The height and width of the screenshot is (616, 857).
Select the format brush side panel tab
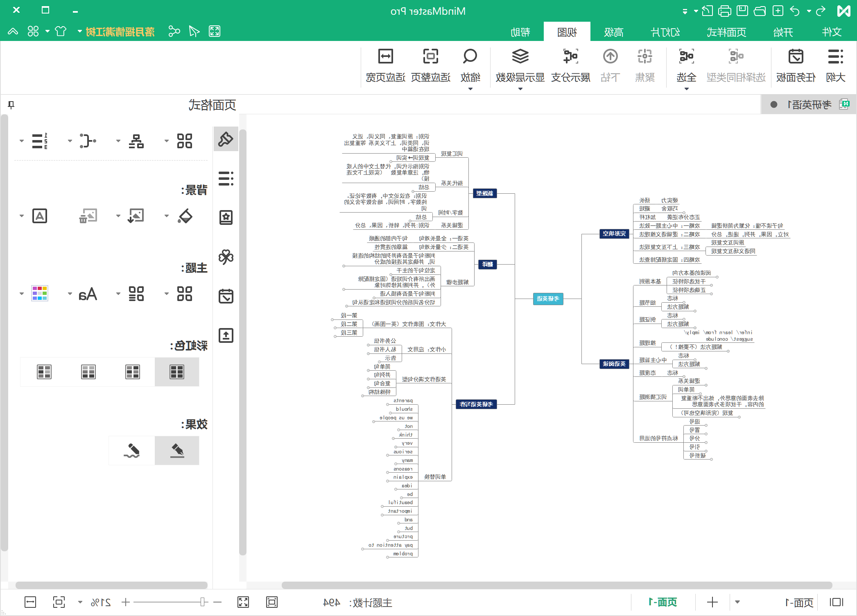tap(226, 139)
